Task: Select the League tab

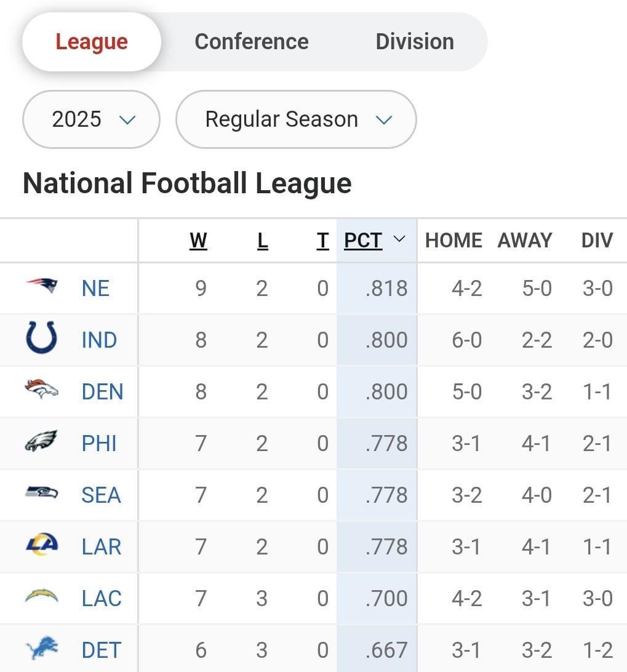Action: pos(92,42)
